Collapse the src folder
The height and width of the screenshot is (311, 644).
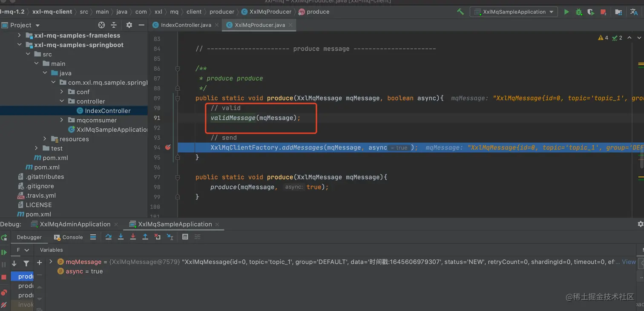tap(28, 54)
